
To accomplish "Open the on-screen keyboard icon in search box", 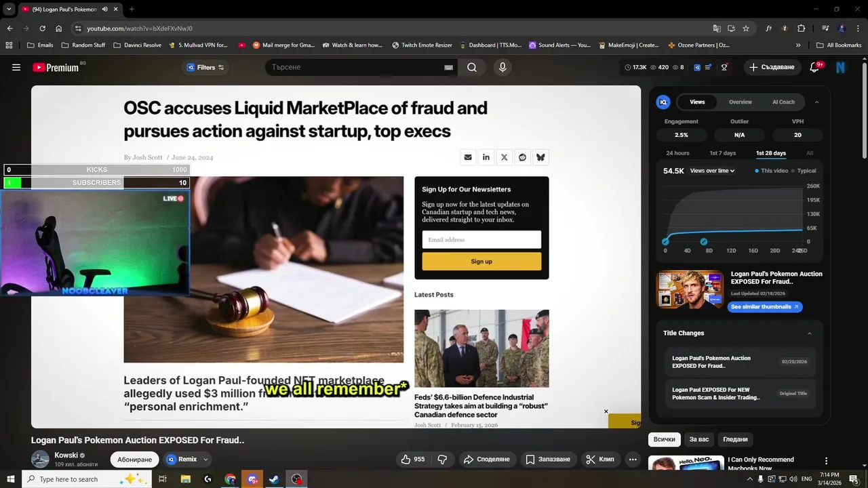I will 448,67.
